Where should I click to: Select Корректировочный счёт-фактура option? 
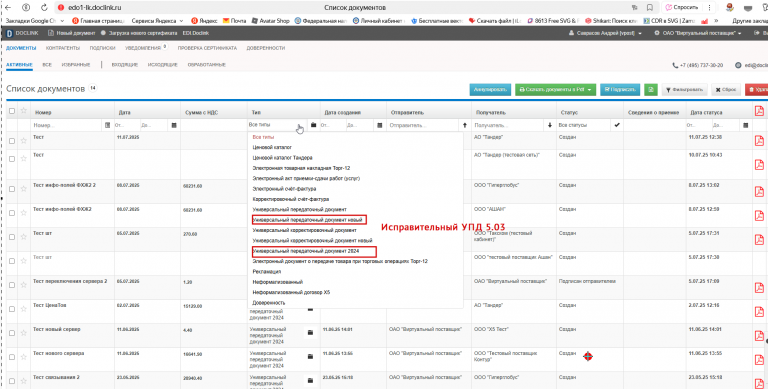point(290,199)
